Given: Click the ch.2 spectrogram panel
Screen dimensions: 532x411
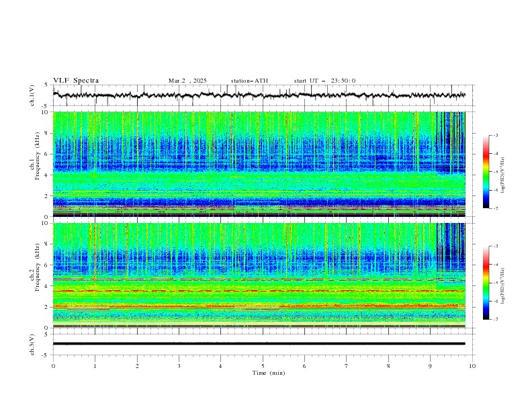Looking at the screenshot, I should [259, 275].
